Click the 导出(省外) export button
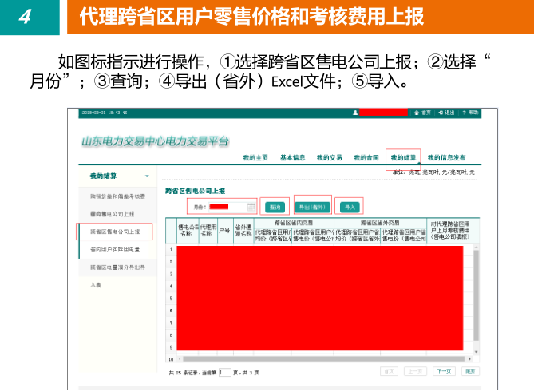The height and width of the screenshot is (392, 534). point(312,207)
